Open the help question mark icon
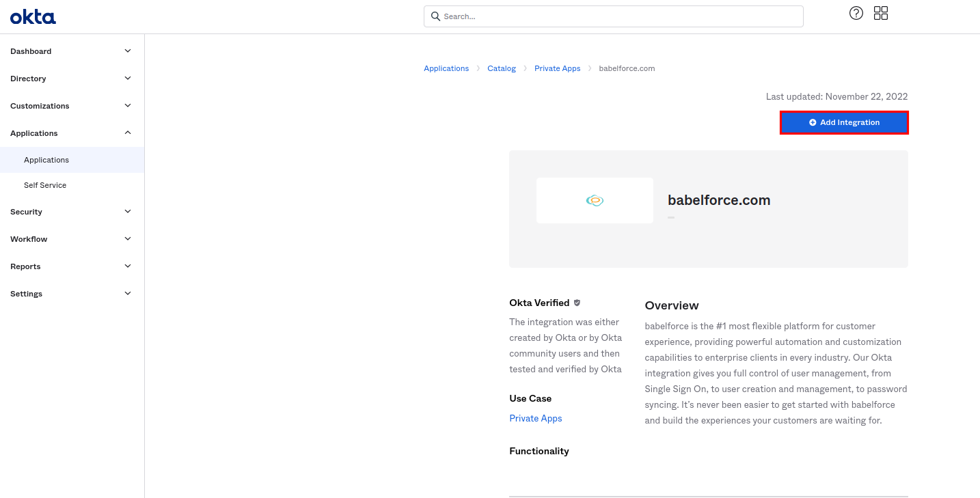This screenshot has height=498, width=980. 856,13
